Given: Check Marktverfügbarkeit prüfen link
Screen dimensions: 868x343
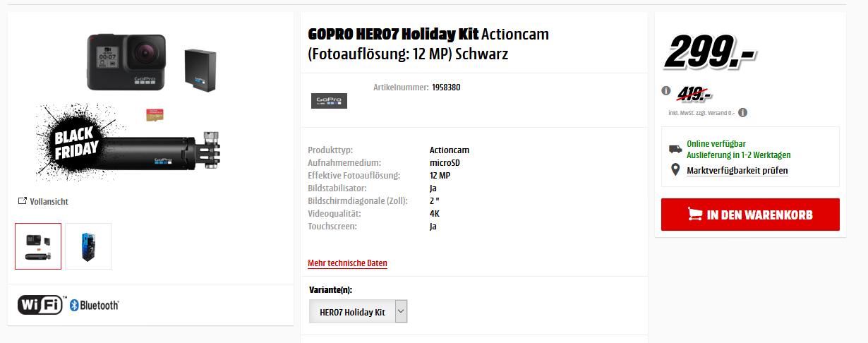Looking at the screenshot, I should [737, 171].
